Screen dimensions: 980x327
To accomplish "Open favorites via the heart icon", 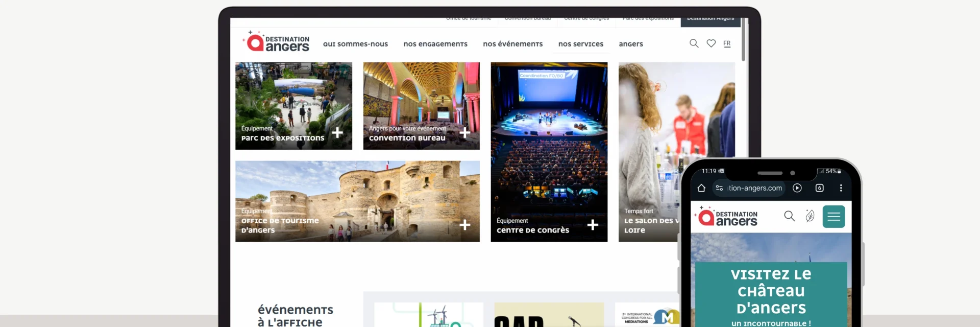I will (x=711, y=43).
